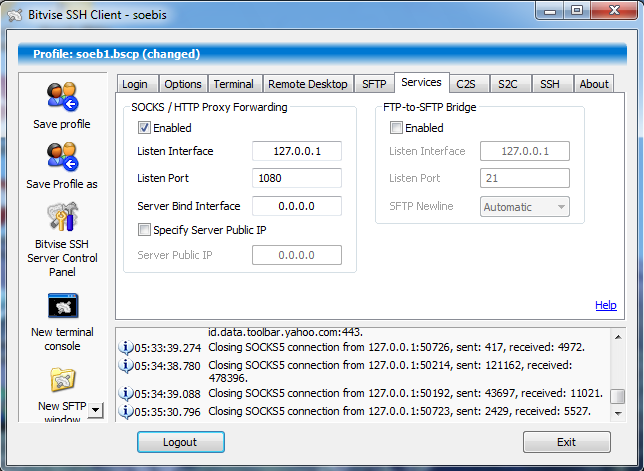Click log scrollbar up arrow

(x=618, y=337)
